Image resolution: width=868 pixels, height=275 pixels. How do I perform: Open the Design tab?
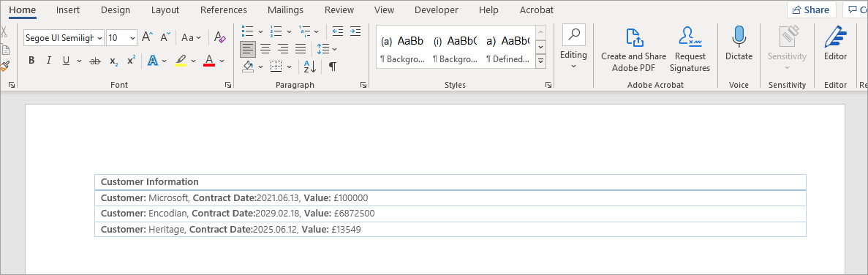[116, 10]
